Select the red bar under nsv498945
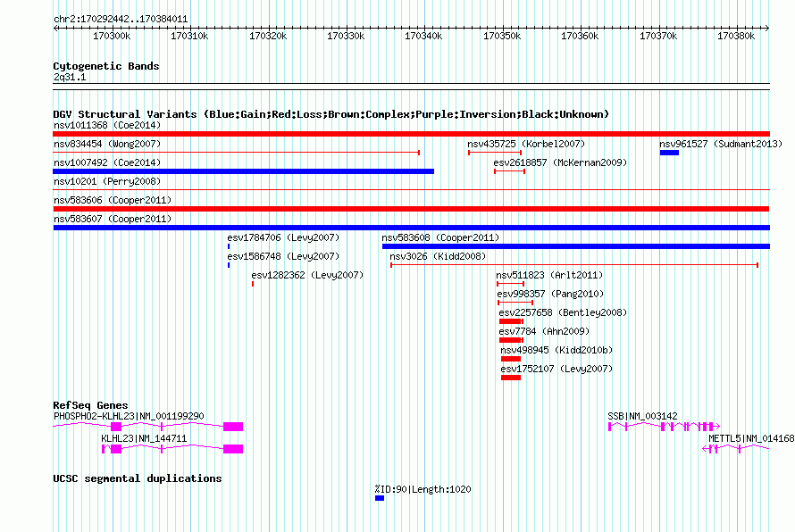Screen dimensions: 795x532 click(x=511, y=359)
